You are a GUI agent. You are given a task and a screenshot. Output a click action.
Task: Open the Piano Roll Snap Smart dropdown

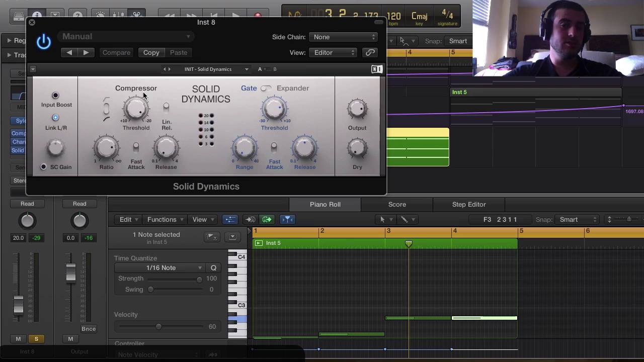pos(577,219)
